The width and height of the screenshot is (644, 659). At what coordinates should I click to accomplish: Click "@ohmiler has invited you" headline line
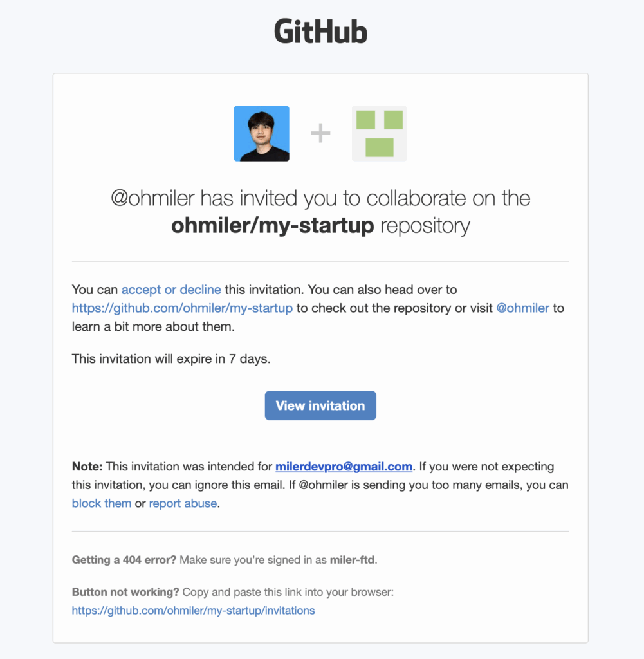click(320, 198)
